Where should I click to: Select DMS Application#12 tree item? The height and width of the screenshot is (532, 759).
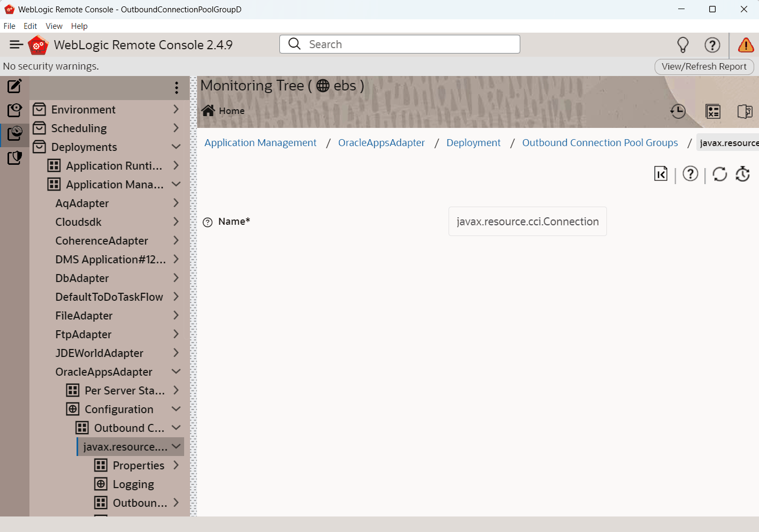click(x=111, y=260)
